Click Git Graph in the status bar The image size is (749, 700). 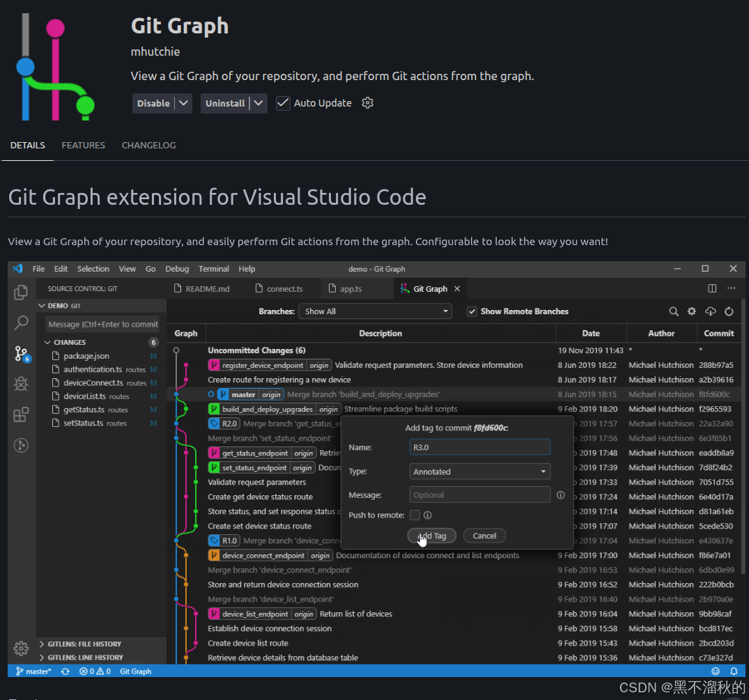click(136, 671)
